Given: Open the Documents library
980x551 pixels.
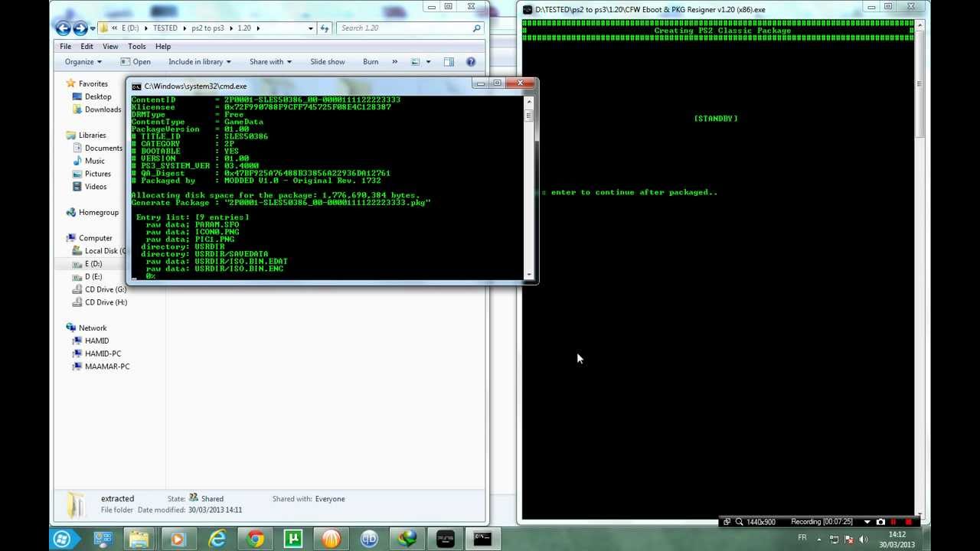Looking at the screenshot, I should (103, 148).
